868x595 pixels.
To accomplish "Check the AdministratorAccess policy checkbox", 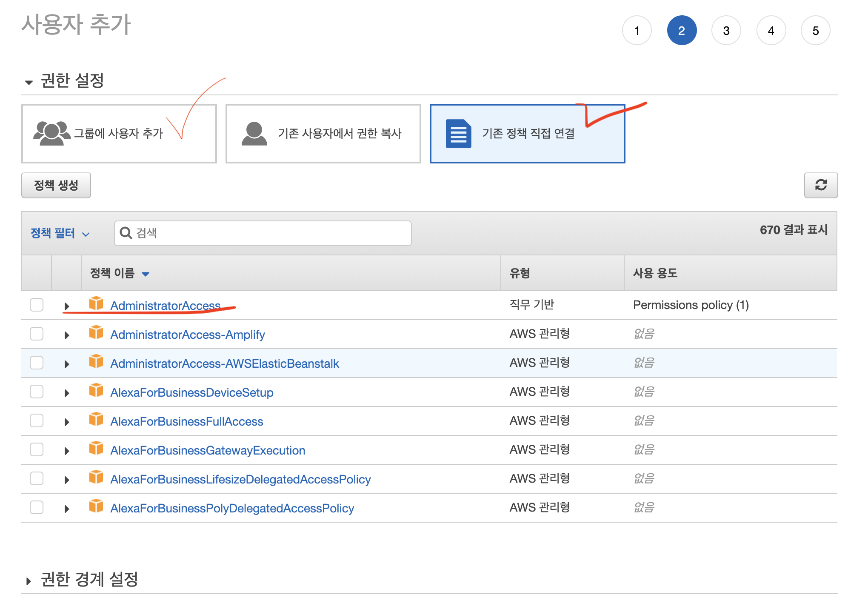I will point(37,305).
